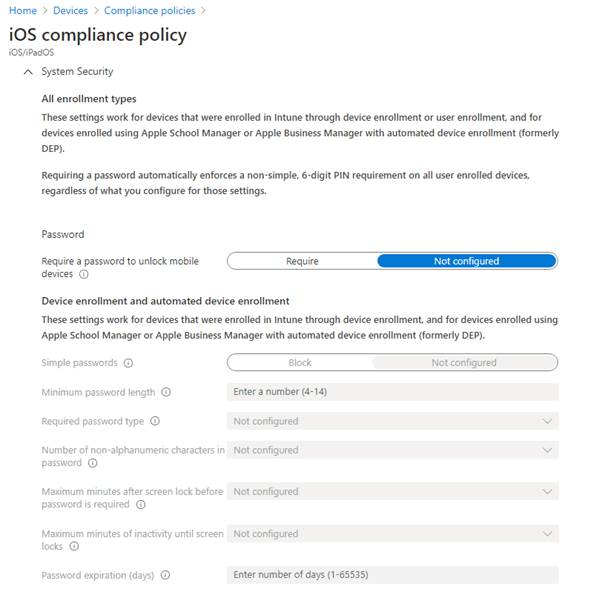Click info icon beside Password expiration (days)
The height and width of the screenshot is (589, 602).
tap(165, 575)
